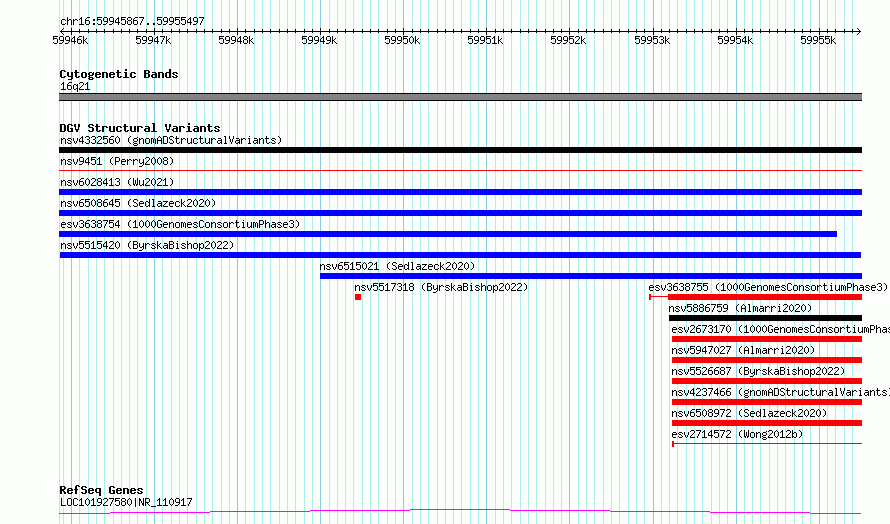Open the esv2673170 variant label
Viewport: 890px width, 524px height.
[780, 329]
